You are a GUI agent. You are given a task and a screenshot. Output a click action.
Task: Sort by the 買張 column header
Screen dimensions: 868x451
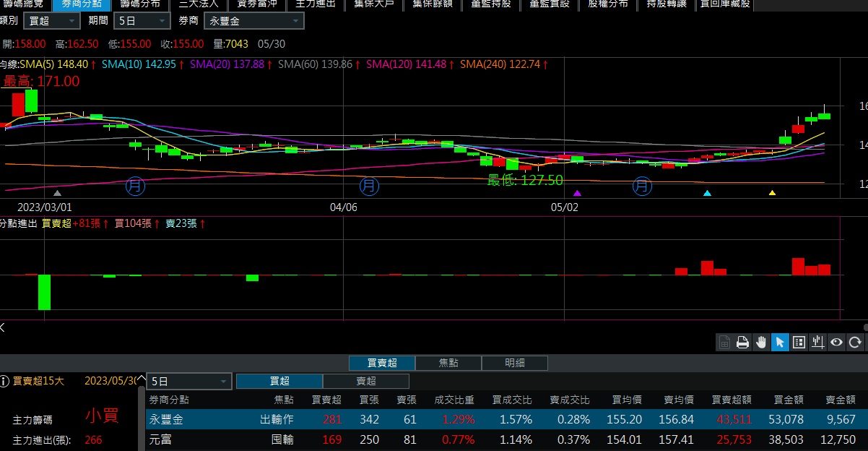coord(369,400)
